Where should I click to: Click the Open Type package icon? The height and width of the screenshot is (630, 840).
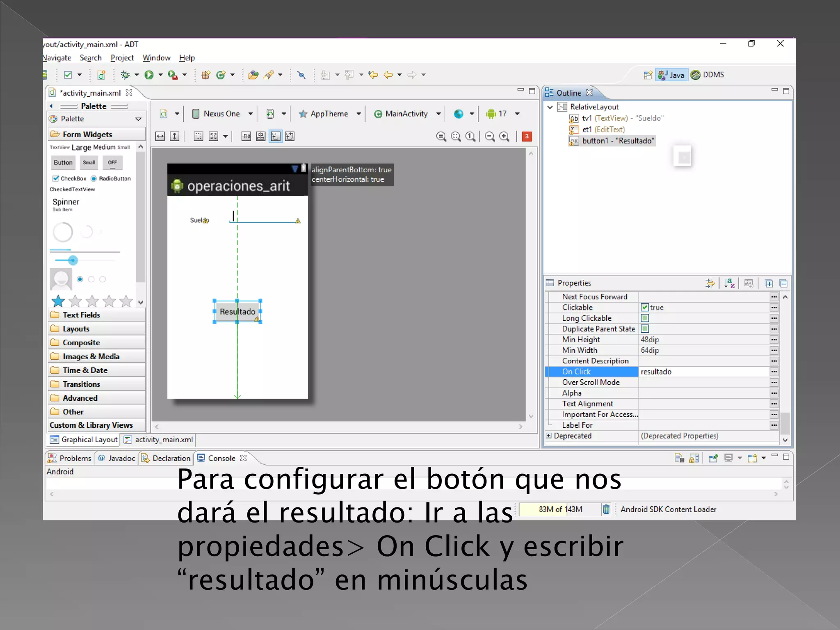coord(253,75)
